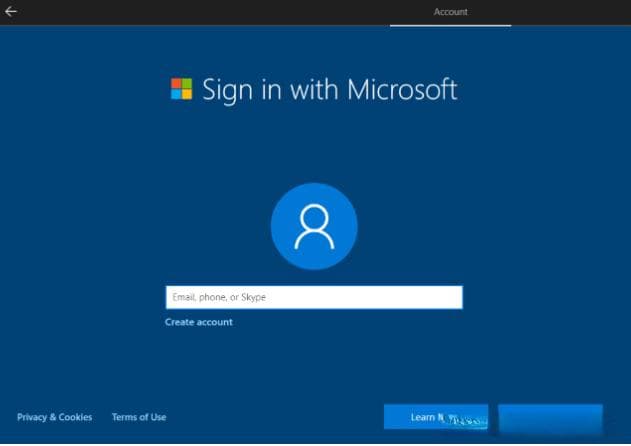The image size is (631, 446).
Task: Click the 'Sign in with Microsoft' heading
Action: point(330,89)
